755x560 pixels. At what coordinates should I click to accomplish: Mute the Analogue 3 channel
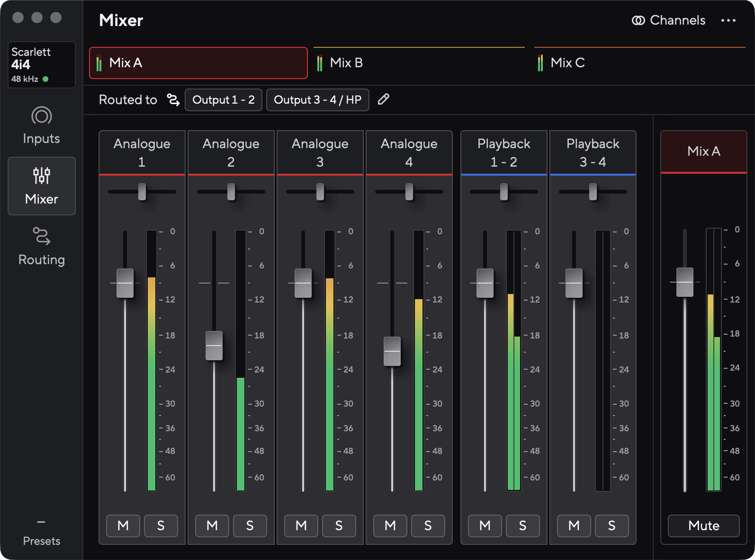301,526
